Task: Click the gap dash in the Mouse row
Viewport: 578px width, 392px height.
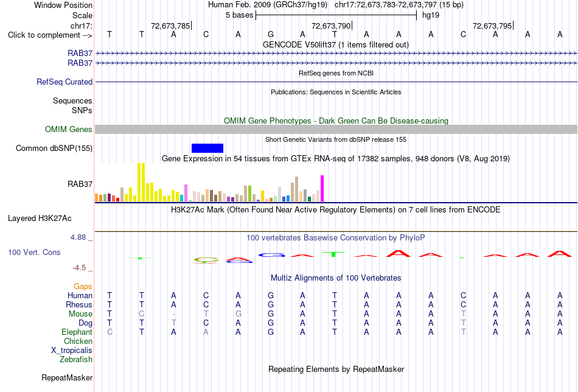Action: click(x=173, y=314)
